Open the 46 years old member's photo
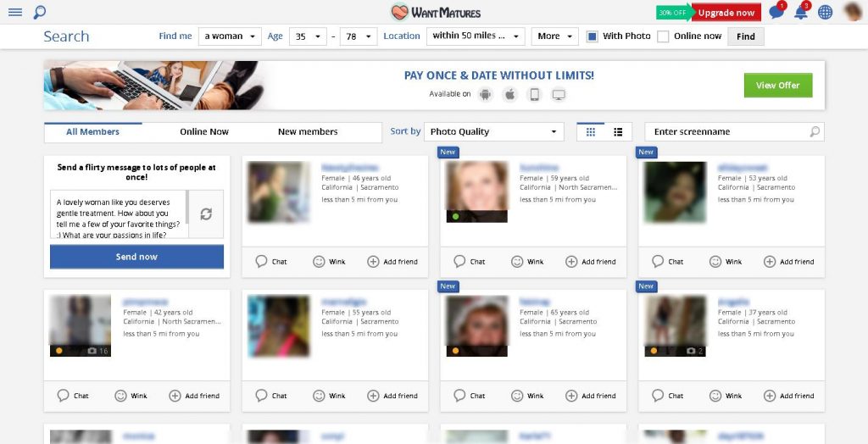Viewport: 868px width, 444px height. [278, 192]
